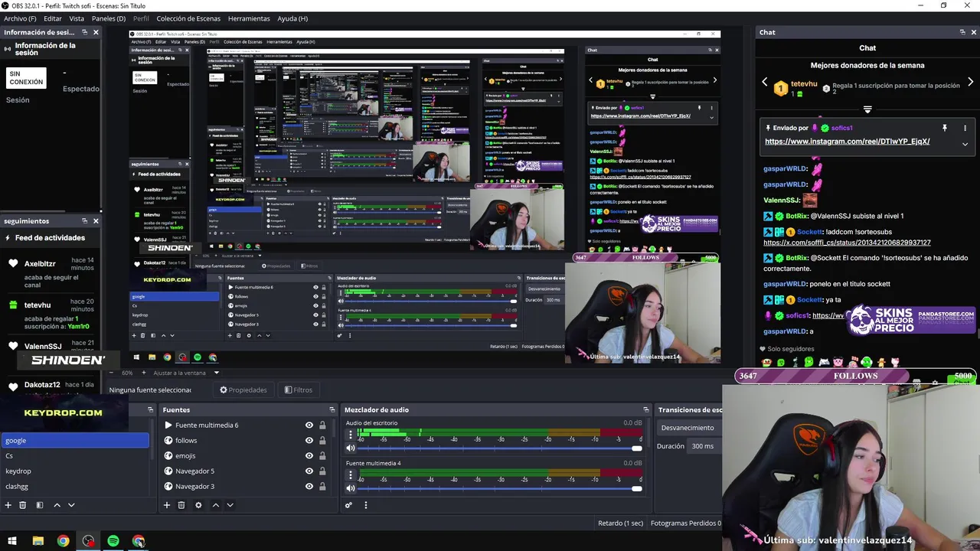Zoom out the preview with minus button
This screenshot has width=980, height=551.
coord(112,373)
